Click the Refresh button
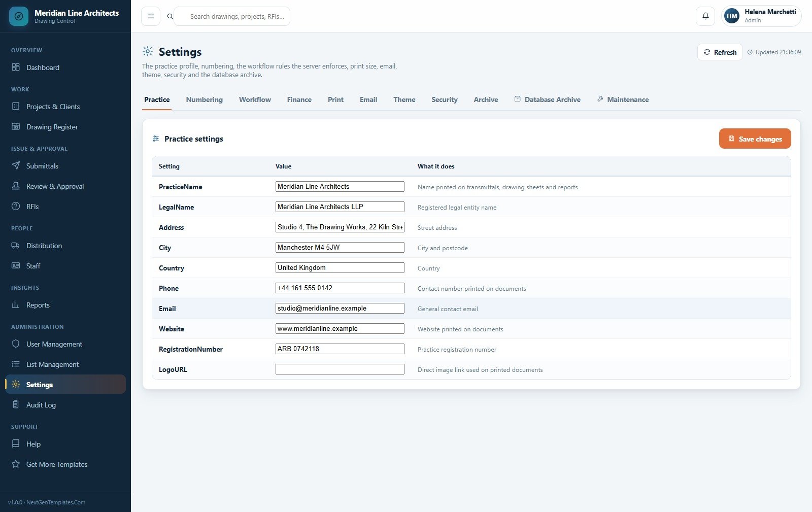The image size is (812, 512). [x=720, y=52]
